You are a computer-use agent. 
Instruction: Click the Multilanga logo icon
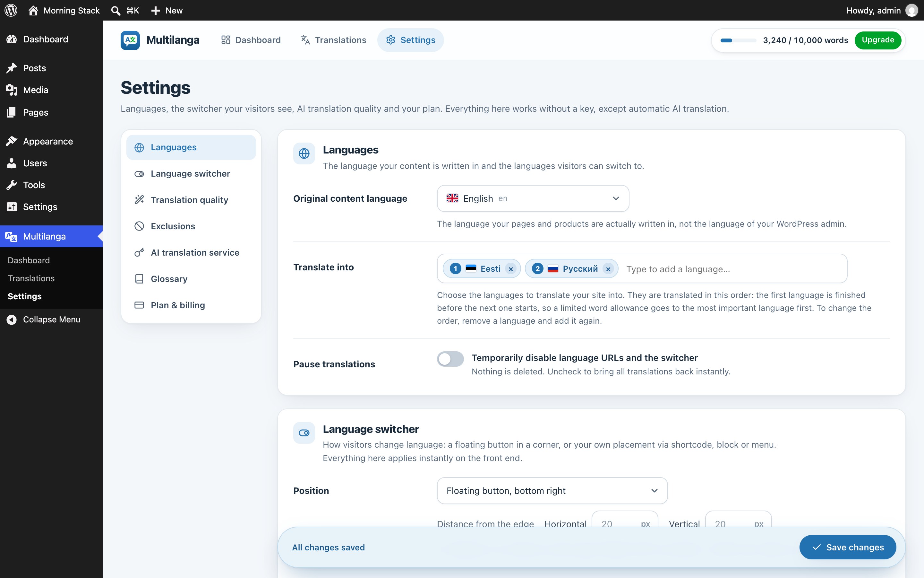[130, 40]
